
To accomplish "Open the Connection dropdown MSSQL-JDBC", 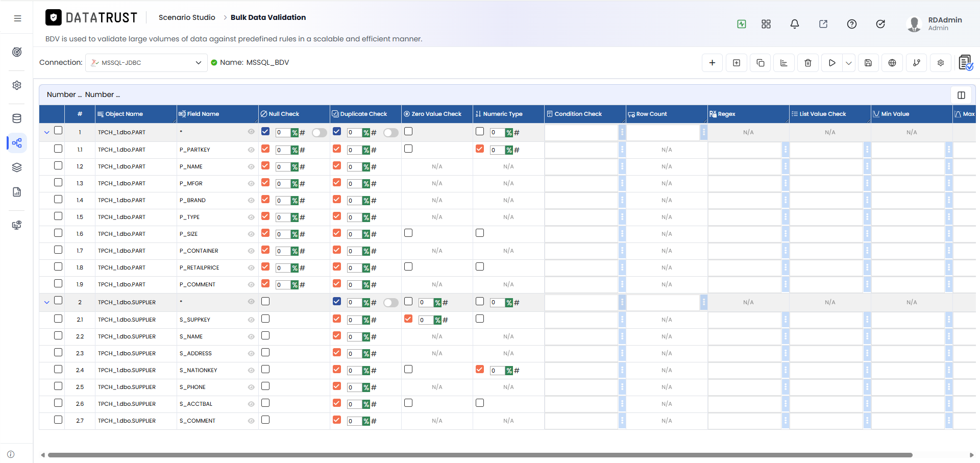I will coord(146,63).
